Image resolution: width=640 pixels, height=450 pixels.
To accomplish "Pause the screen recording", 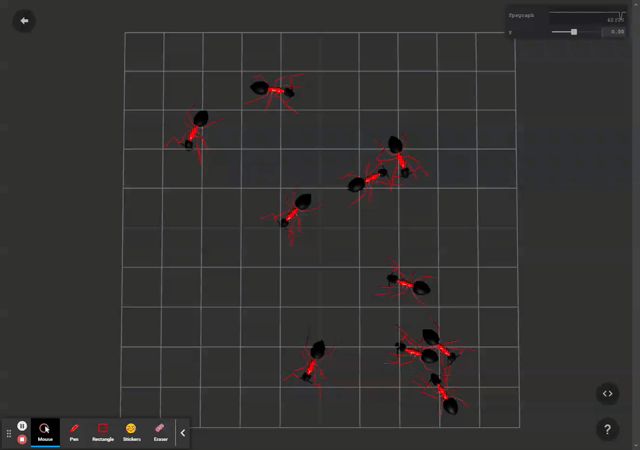I will [22, 426].
